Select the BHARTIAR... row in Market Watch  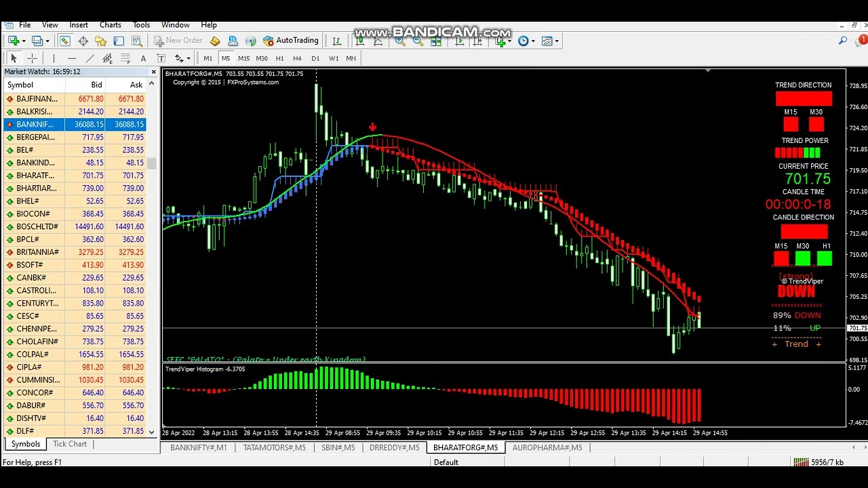pos(75,188)
